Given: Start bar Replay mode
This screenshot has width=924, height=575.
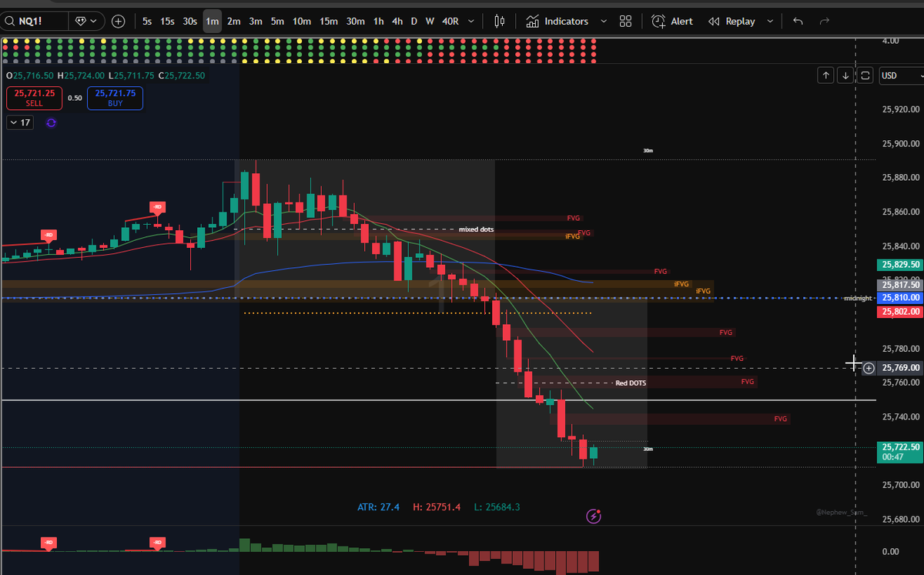Looking at the screenshot, I should click(x=731, y=22).
